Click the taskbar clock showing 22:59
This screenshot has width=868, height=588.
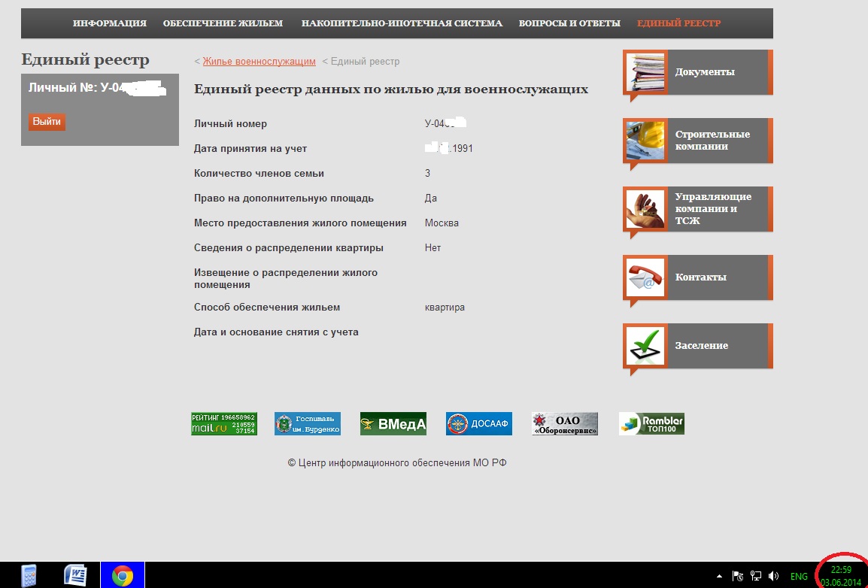(x=841, y=576)
